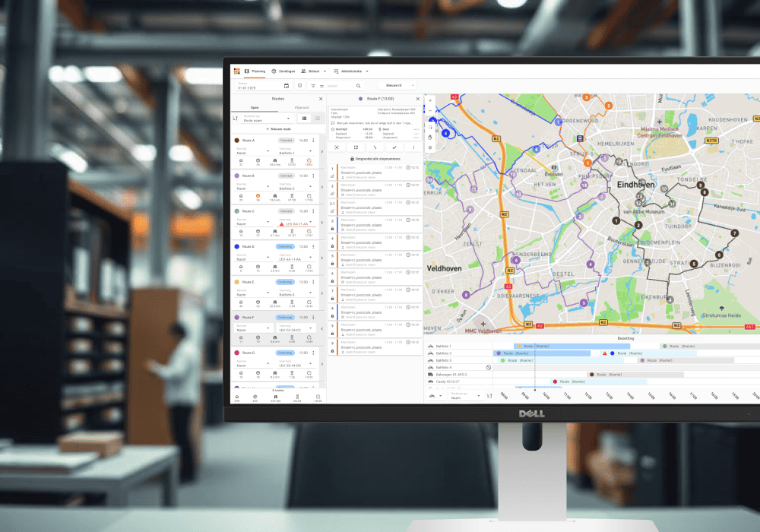
Task: Select the hand pan tool on the map
Action: pos(430,137)
